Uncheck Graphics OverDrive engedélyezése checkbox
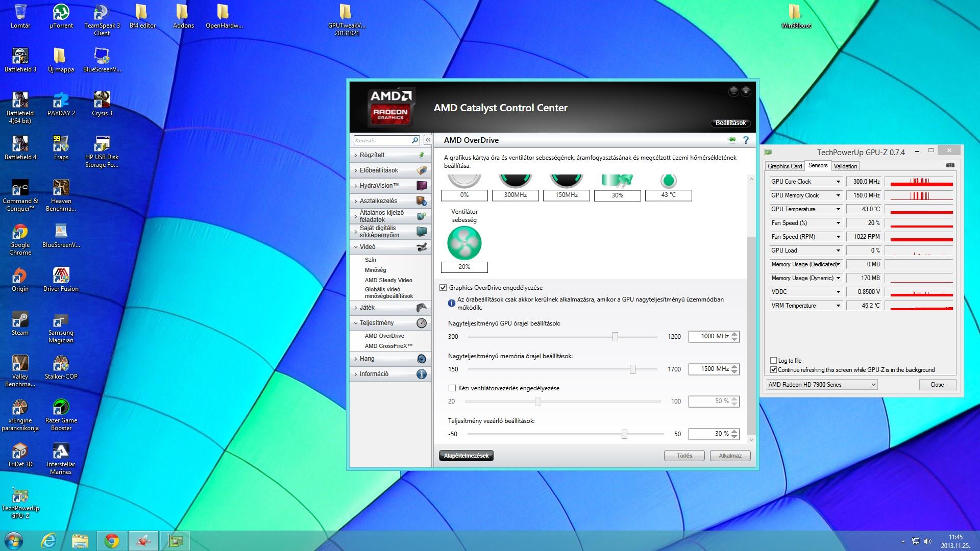 [443, 288]
